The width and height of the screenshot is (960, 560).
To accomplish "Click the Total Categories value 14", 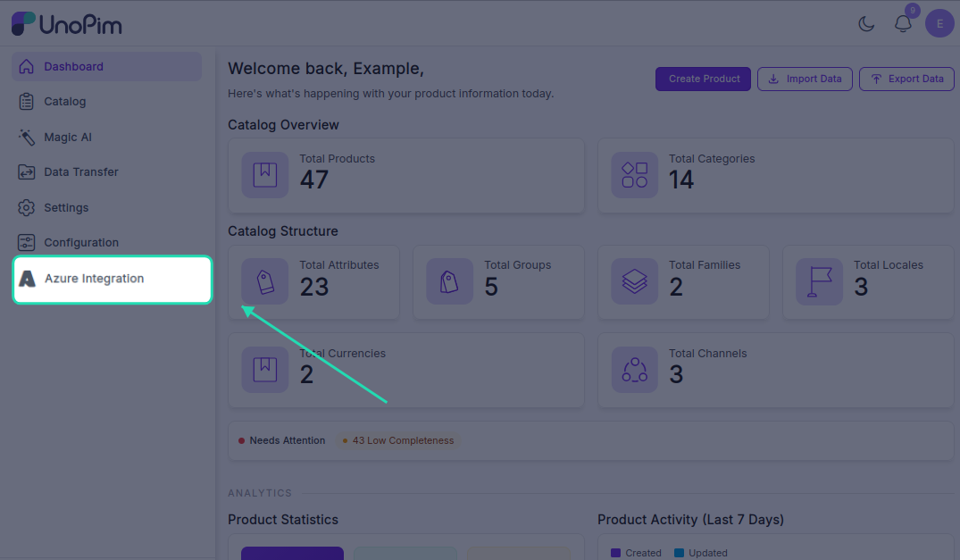I will tap(680, 180).
